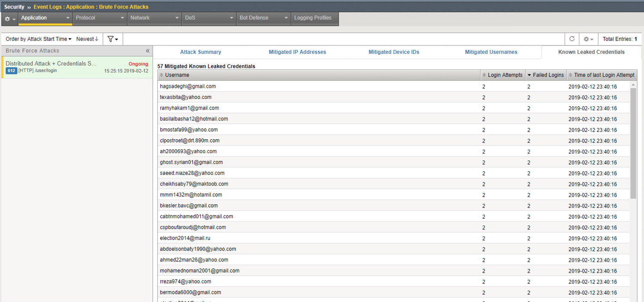Select row cabtnmohamed011@gmail.com

tap(394, 217)
